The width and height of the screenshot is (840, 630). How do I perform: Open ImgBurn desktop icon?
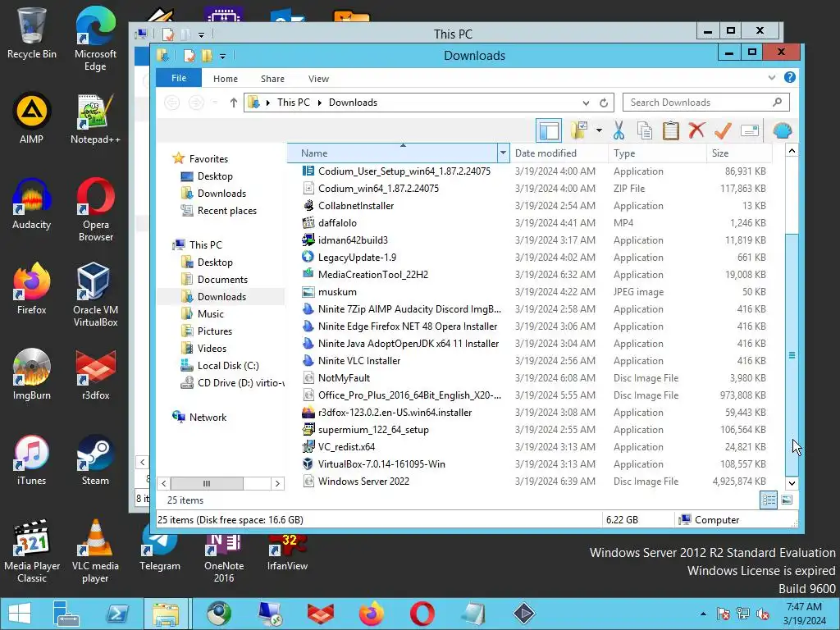pos(32,374)
